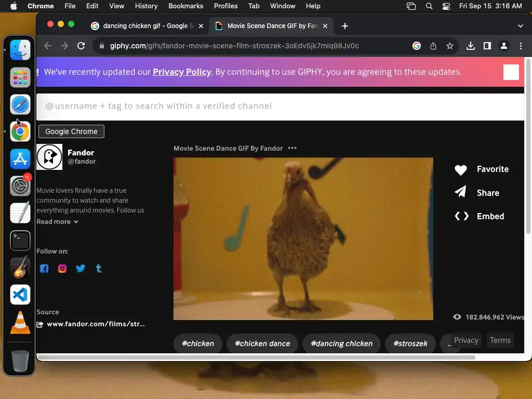This screenshot has height=399, width=532.
Task: Click the page horizontal scrollbar
Action: [256, 357]
